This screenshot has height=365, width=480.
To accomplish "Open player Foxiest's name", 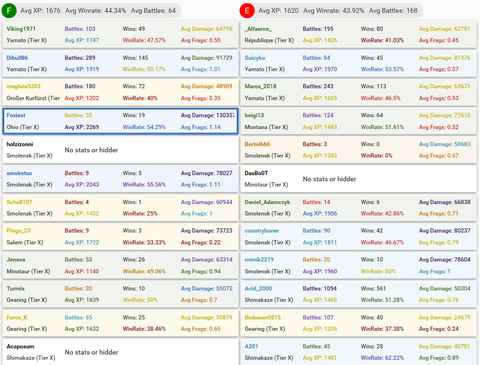I will tap(16, 115).
